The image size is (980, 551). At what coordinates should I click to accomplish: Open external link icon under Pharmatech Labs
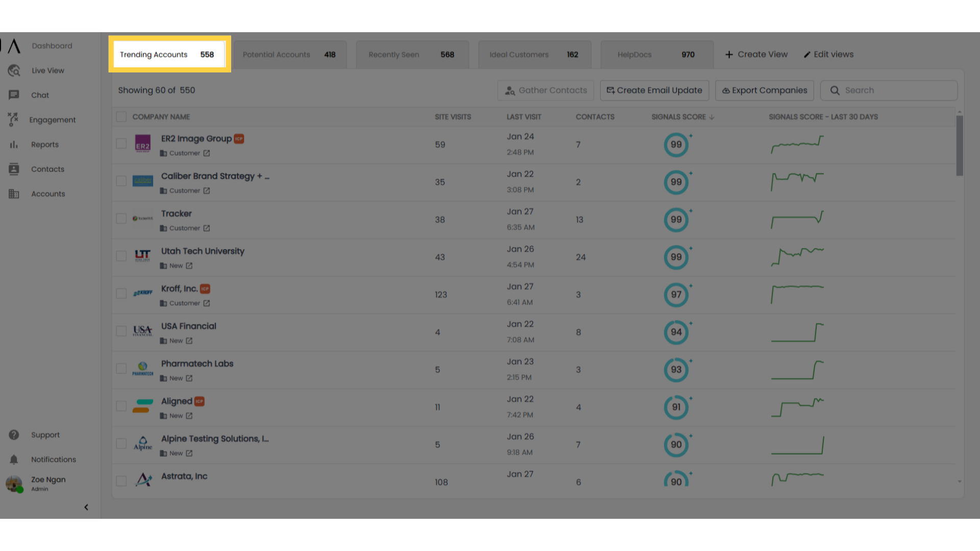pos(189,378)
